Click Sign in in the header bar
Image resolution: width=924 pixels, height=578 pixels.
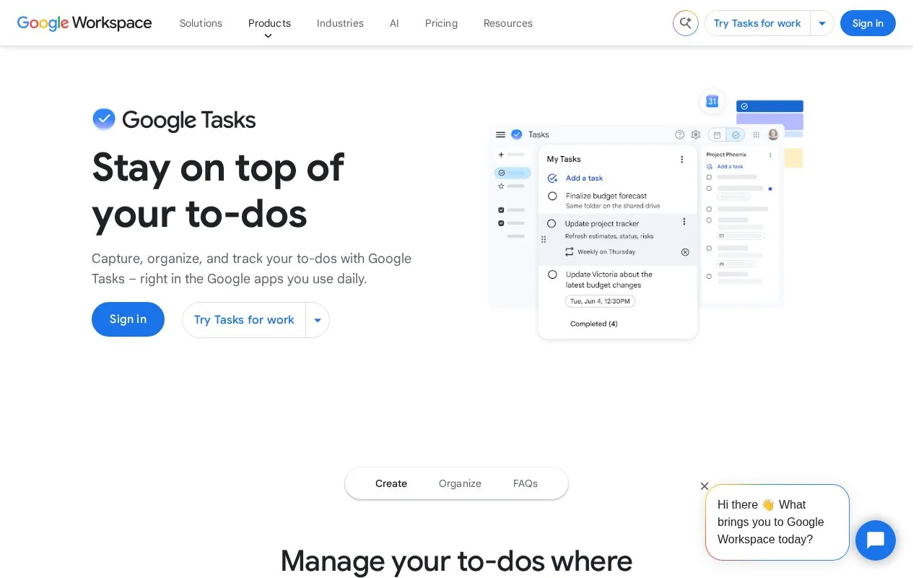[x=868, y=23]
